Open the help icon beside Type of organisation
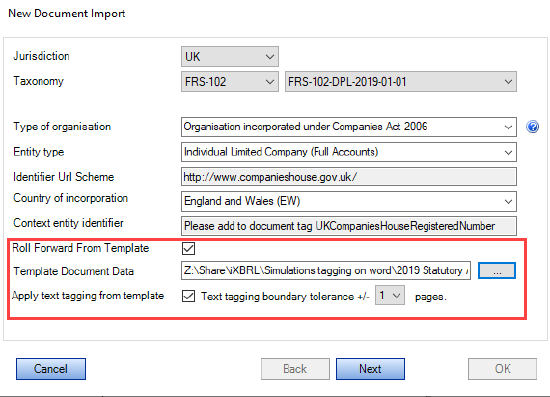The height and width of the screenshot is (397, 550). point(532,127)
